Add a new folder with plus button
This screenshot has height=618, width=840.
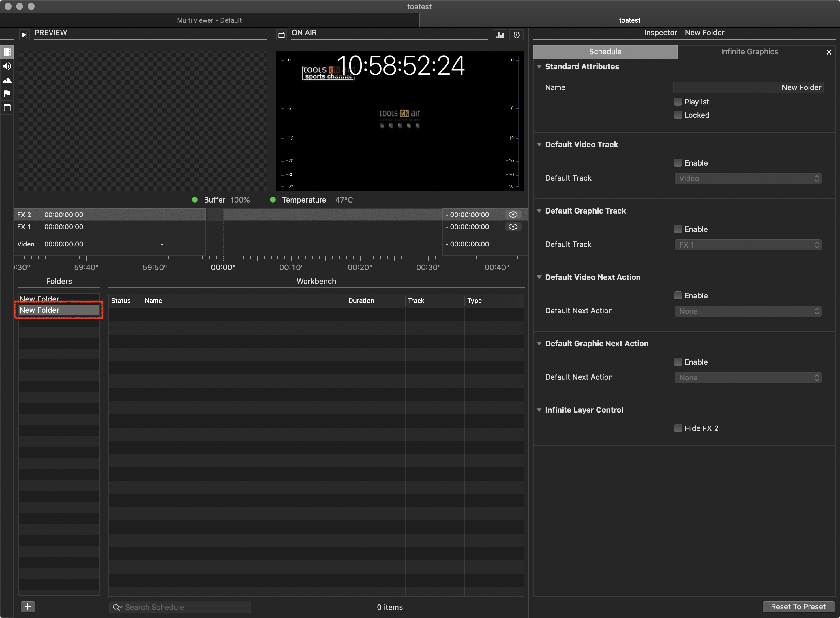(x=28, y=606)
